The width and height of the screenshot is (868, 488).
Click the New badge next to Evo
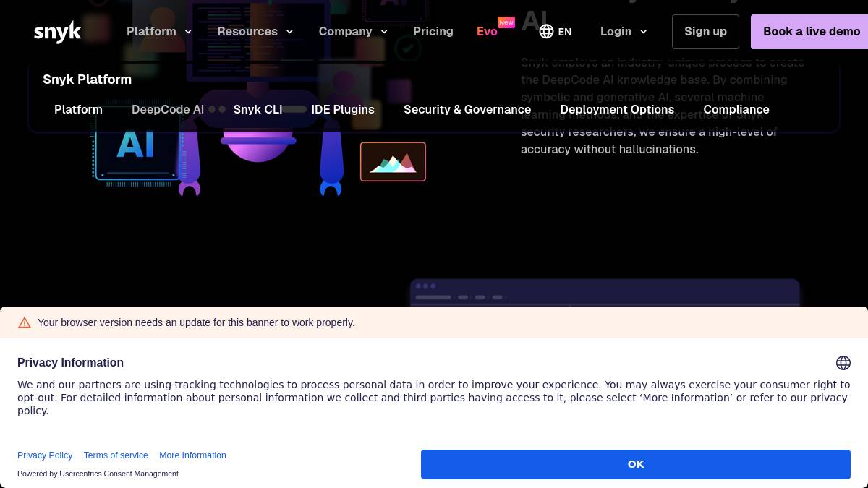point(506,22)
